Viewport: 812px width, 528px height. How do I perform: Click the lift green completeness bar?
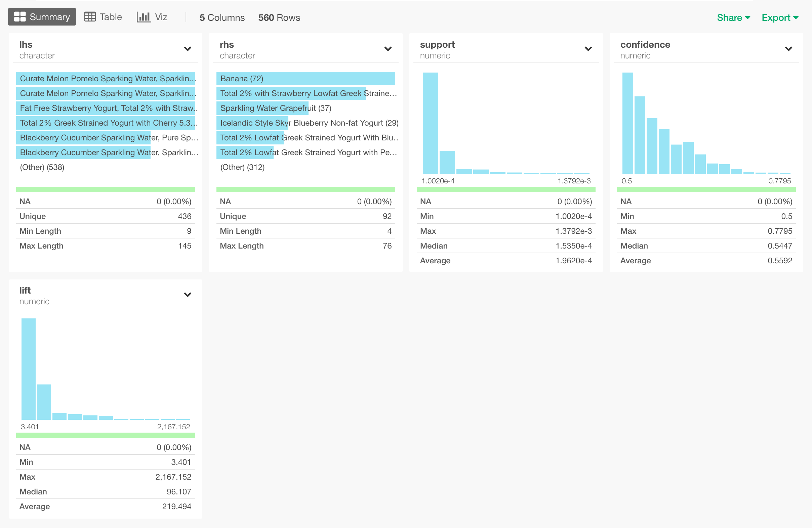point(106,435)
